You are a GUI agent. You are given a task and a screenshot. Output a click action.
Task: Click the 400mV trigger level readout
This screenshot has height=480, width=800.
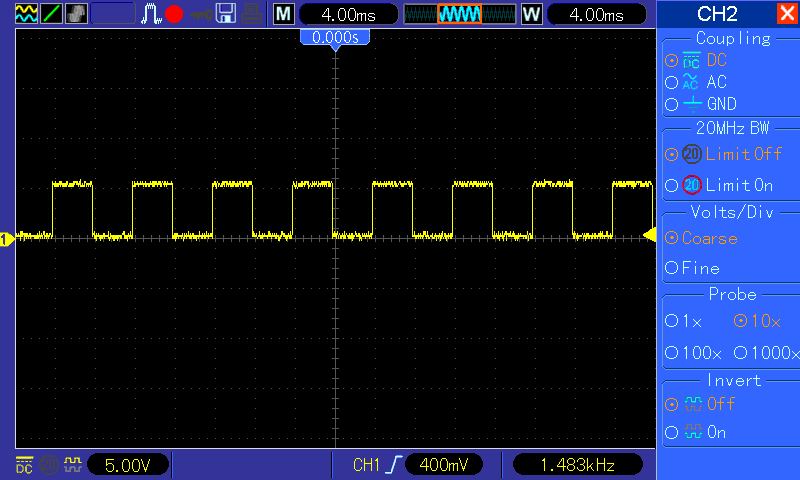click(x=443, y=465)
